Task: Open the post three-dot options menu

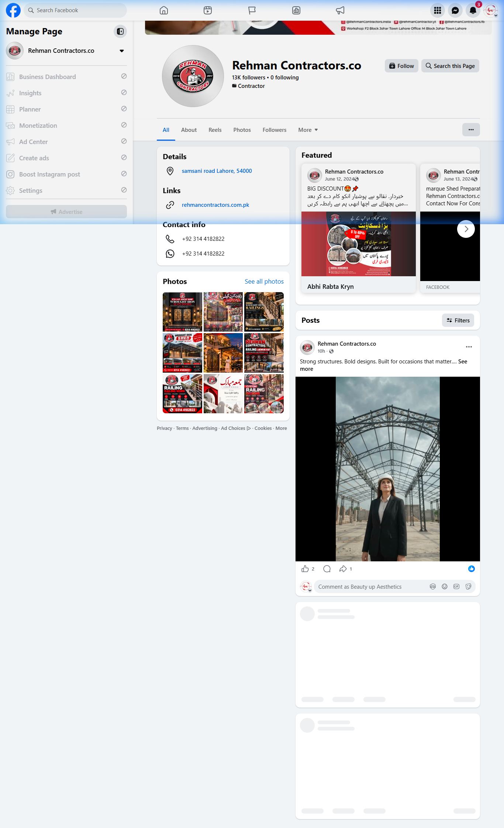Action: tap(469, 347)
